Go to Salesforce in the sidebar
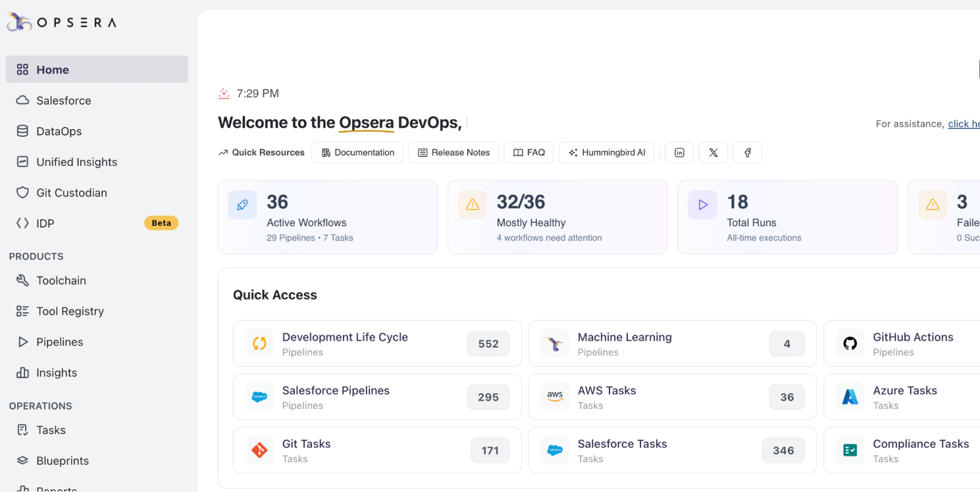 click(x=64, y=101)
